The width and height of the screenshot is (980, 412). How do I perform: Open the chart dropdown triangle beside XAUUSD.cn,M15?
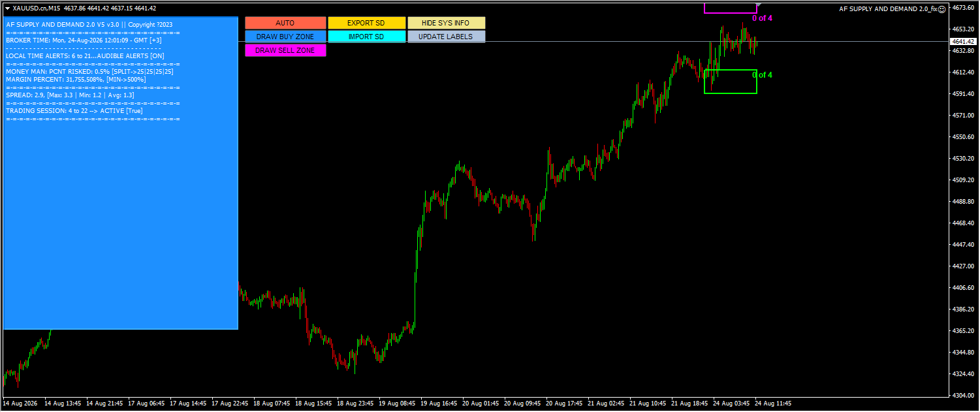point(7,8)
